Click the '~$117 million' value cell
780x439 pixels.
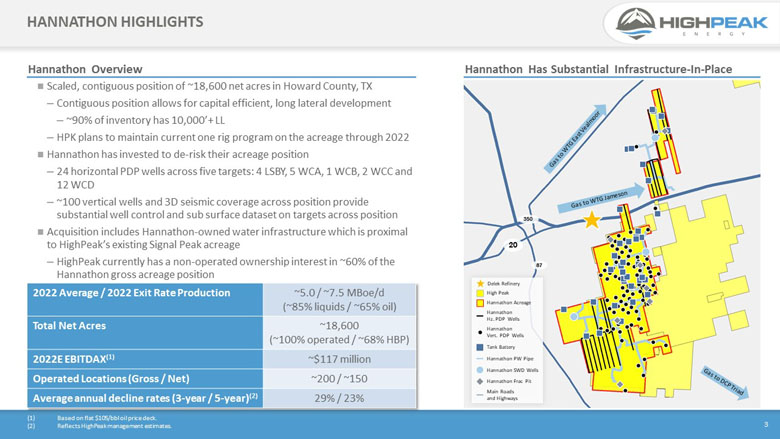tap(339, 359)
